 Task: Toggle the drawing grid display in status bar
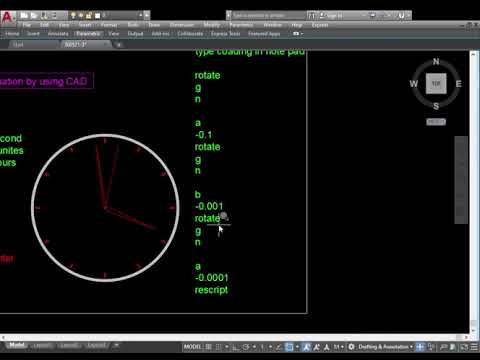click(x=208, y=347)
